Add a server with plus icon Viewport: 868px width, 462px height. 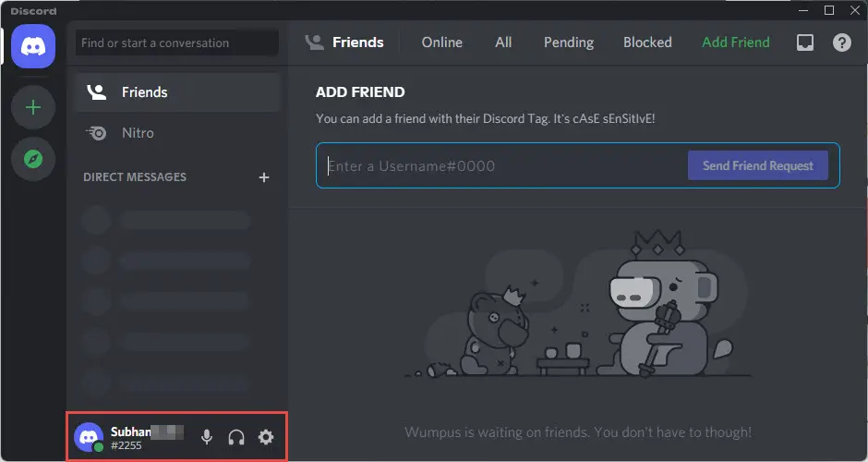click(33, 107)
